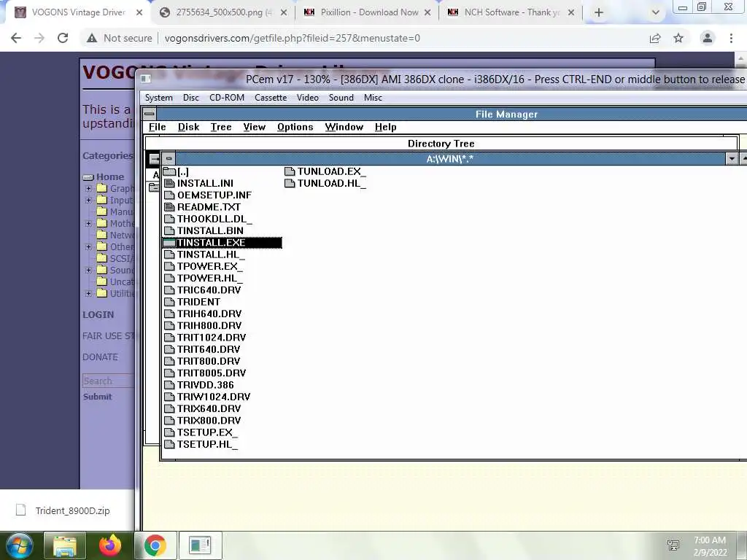Expand the Sound category plus sign
This screenshot has height=560, width=747.
pyautogui.click(x=88, y=270)
